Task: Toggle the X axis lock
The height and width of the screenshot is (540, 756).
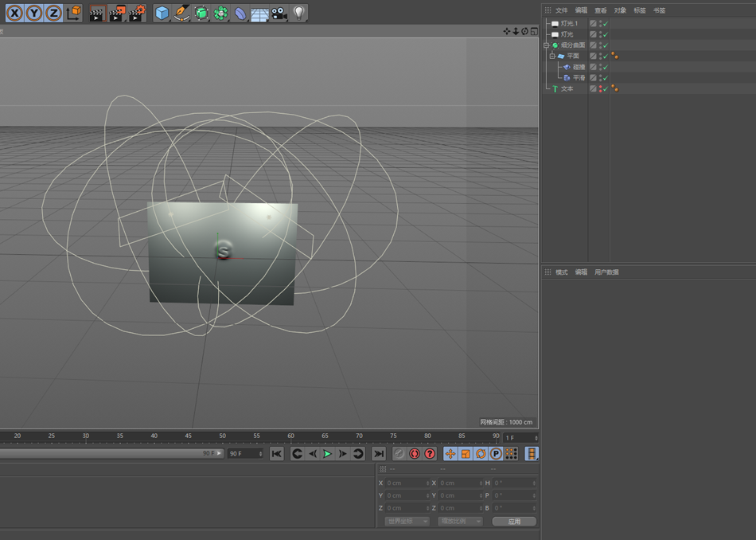Action: pyautogui.click(x=15, y=13)
